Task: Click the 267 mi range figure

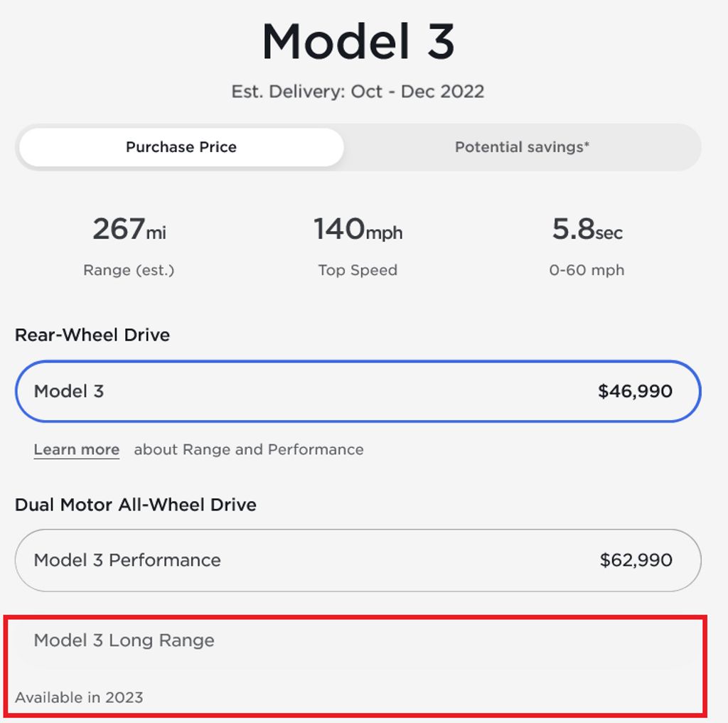Action: (x=129, y=230)
